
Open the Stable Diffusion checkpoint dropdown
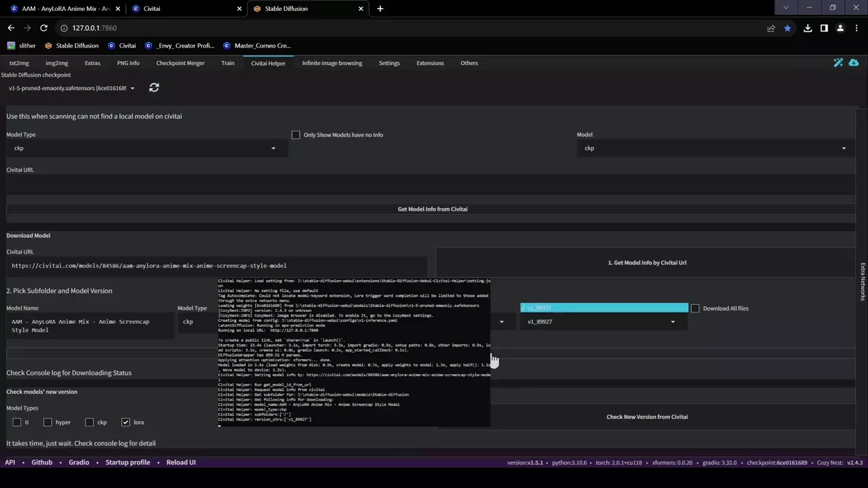coord(71,88)
